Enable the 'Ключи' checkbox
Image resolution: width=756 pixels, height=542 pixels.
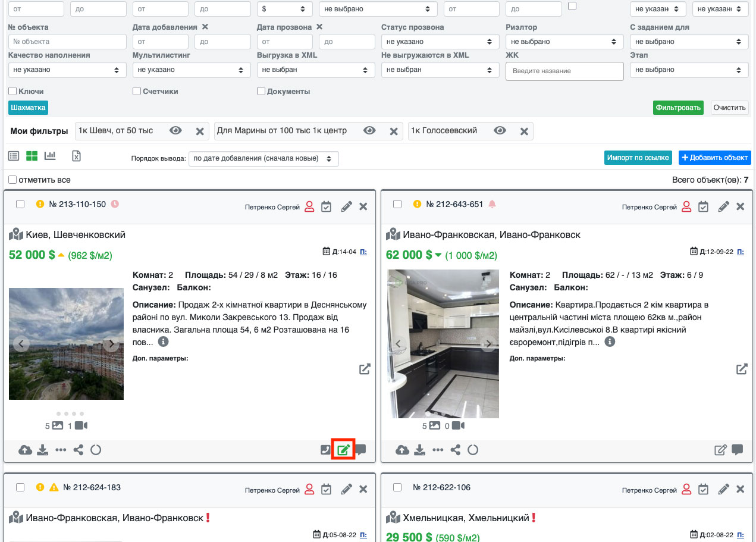pos(12,92)
